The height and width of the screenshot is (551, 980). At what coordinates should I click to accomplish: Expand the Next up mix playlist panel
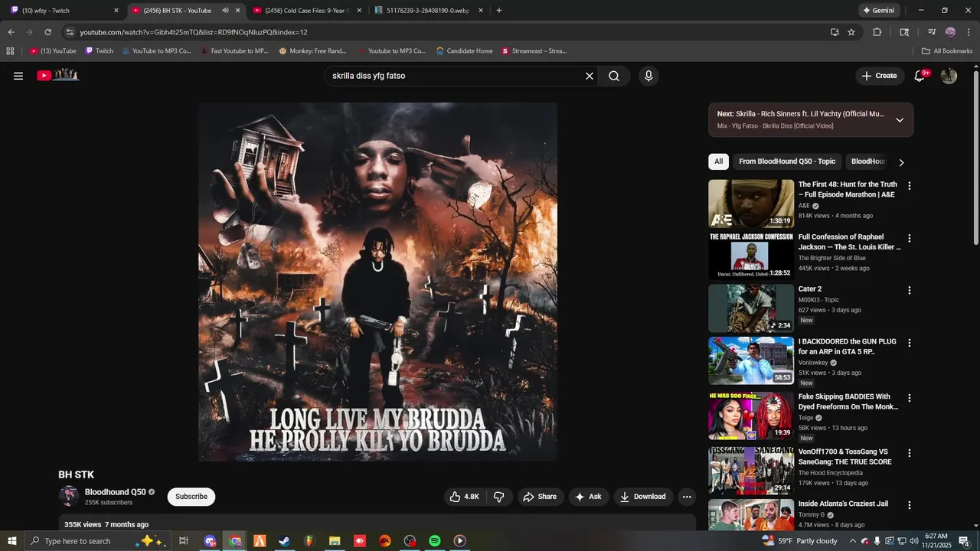tap(900, 120)
